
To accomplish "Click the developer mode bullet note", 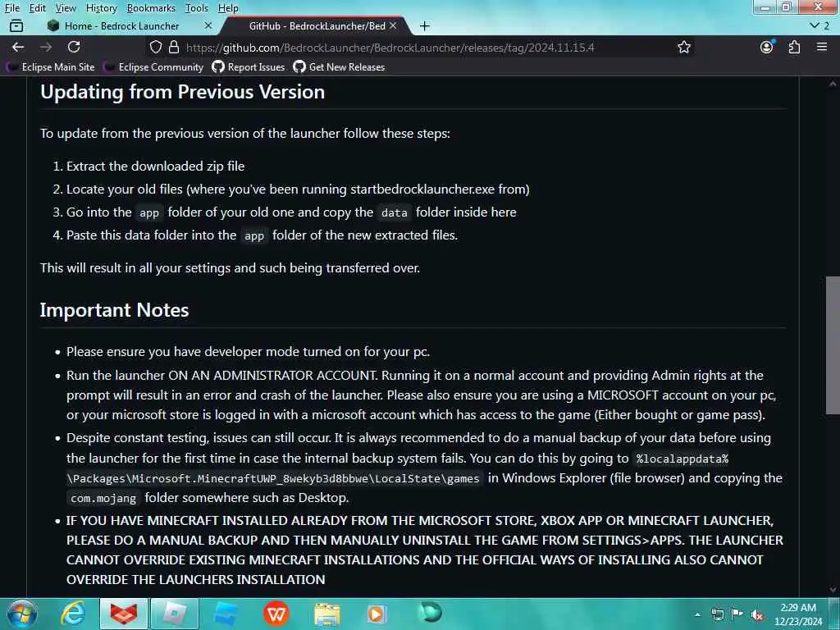I will click(248, 352).
